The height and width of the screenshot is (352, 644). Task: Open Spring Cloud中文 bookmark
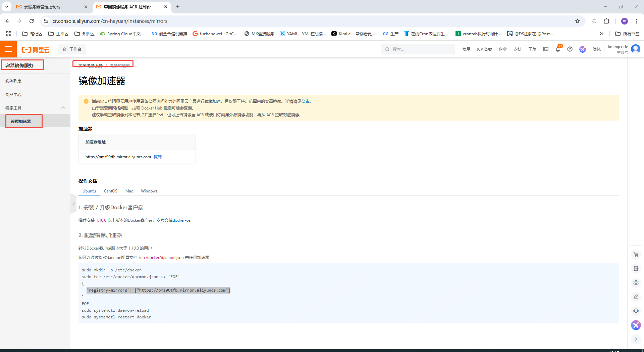tap(122, 34)
